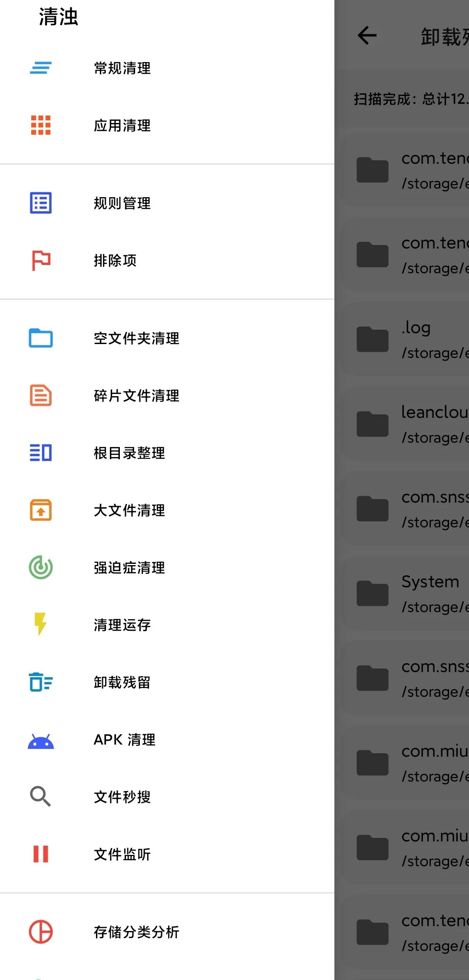Tap the magnifier 文件秒搜 icon
Viewport: 469px width, 980px height.
pyautogui.click(x=40, y=796)
